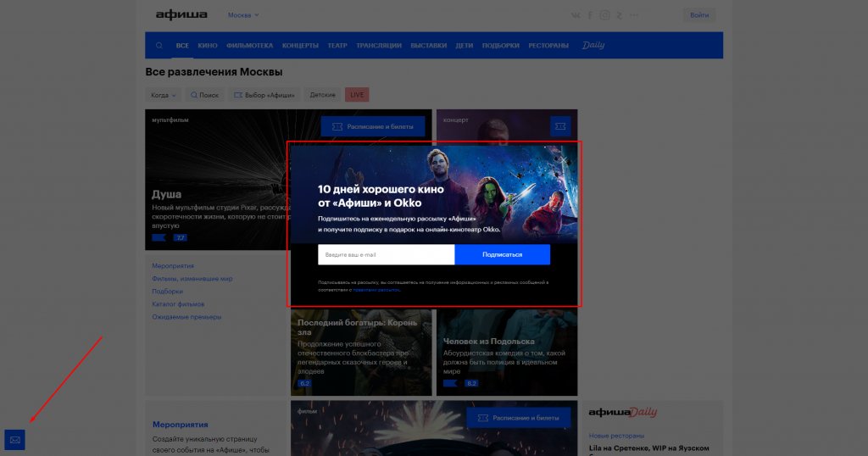Toggle the LIVE filter

tap(357, 95)
